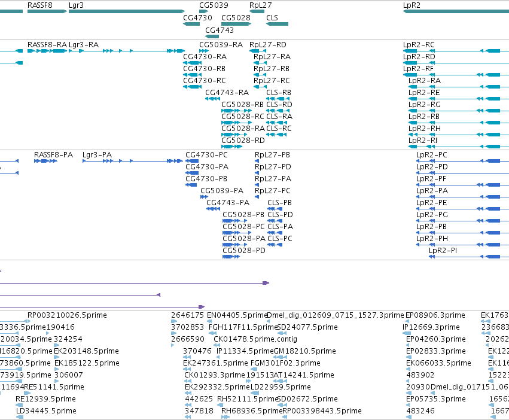509x420 pixels.
Task: Open the CG4730-PC protein label
Action: (x=206, y=154)
